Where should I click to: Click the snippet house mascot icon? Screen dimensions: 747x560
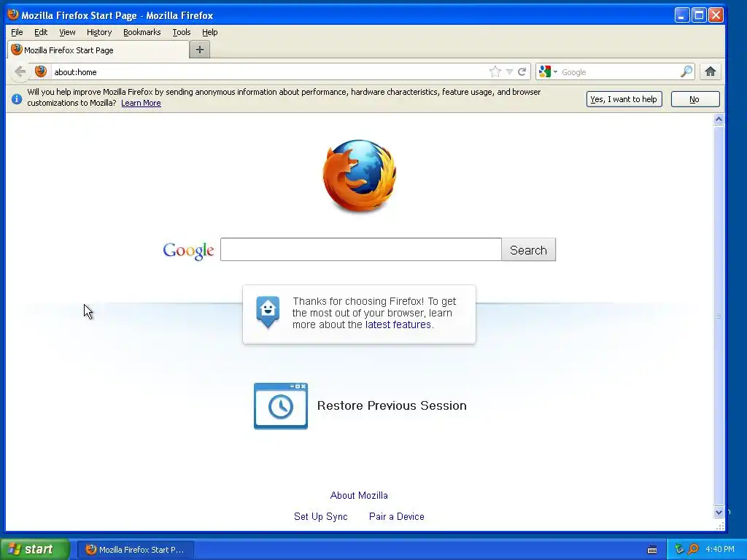coord(268,312)
